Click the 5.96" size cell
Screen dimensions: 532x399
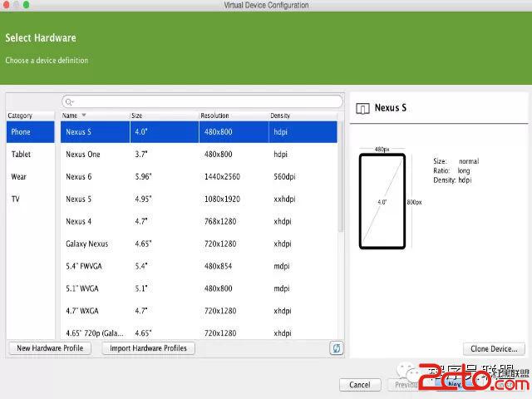tap(143, 177)
